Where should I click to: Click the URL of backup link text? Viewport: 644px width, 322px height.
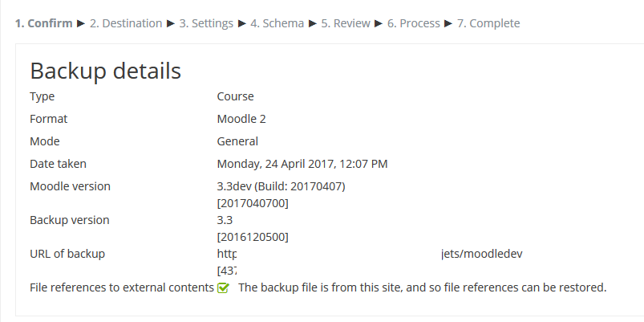[x=370, y=254]
